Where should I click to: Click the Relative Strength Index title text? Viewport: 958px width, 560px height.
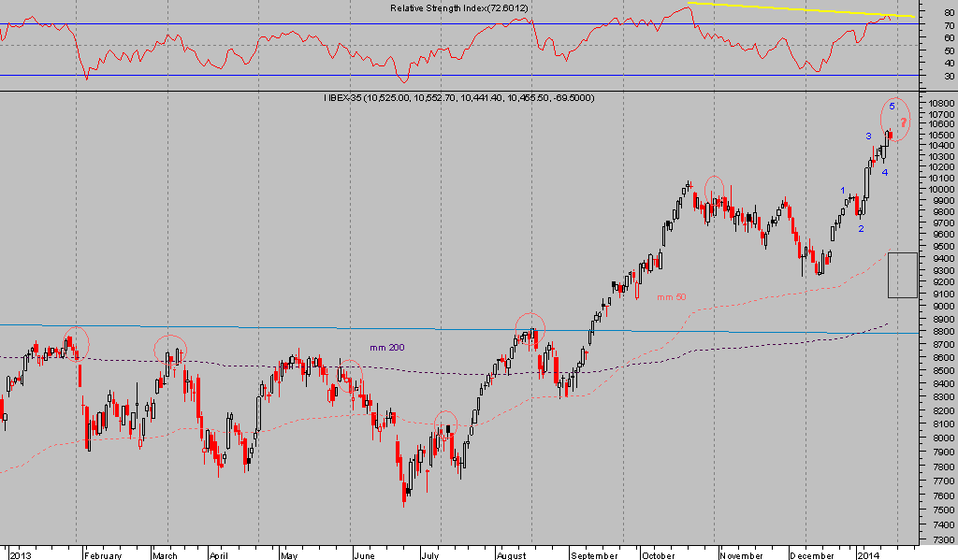(x=457, y=8)
